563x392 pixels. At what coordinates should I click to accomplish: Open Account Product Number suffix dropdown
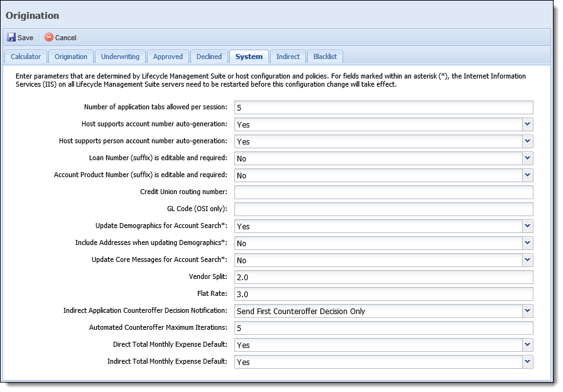click(x=527, y=175)
